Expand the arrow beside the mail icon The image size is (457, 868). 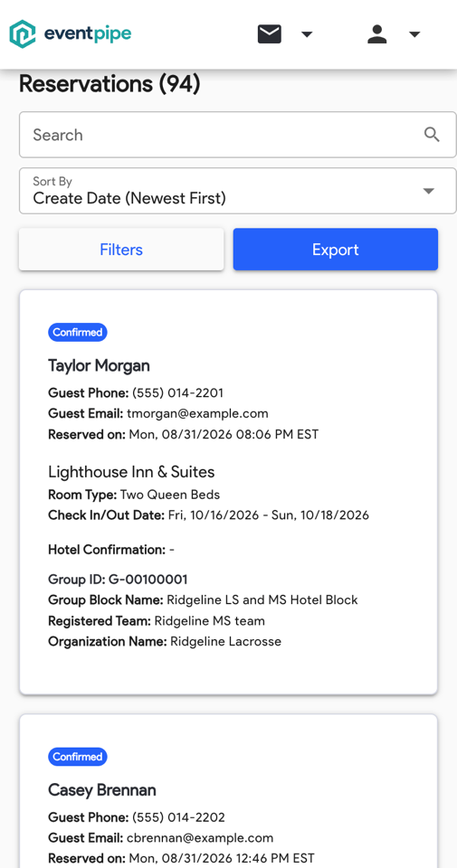click(x=307, y=34)
